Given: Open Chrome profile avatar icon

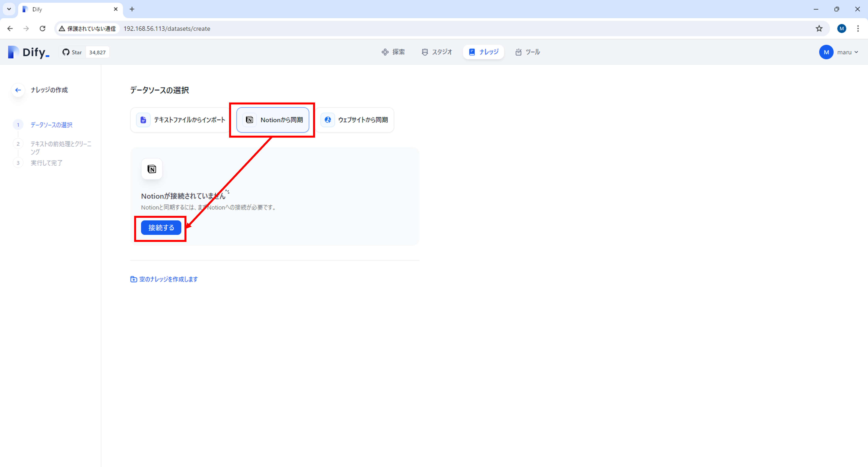Looking at the screenshot, I should pyautogui.click(x=841, y=29).
